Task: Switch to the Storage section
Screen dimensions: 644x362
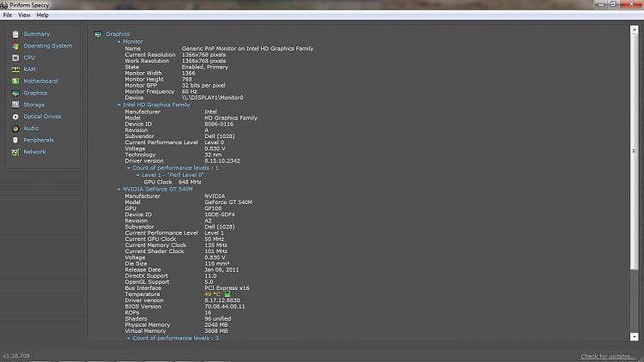Action: [x=34, y=105]
